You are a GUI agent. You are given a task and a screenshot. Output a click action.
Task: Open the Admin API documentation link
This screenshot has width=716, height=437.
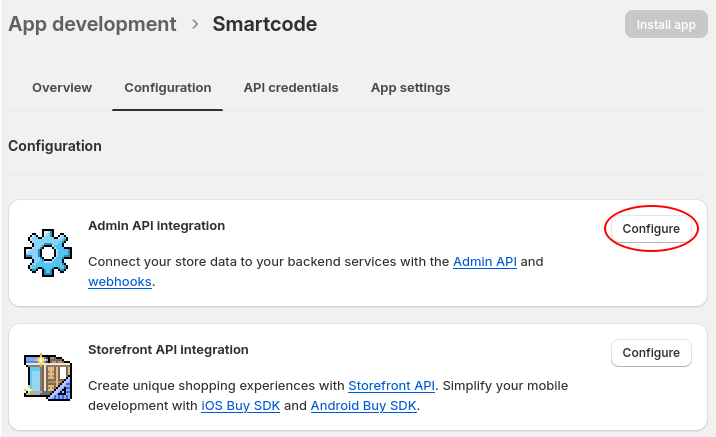484,262
